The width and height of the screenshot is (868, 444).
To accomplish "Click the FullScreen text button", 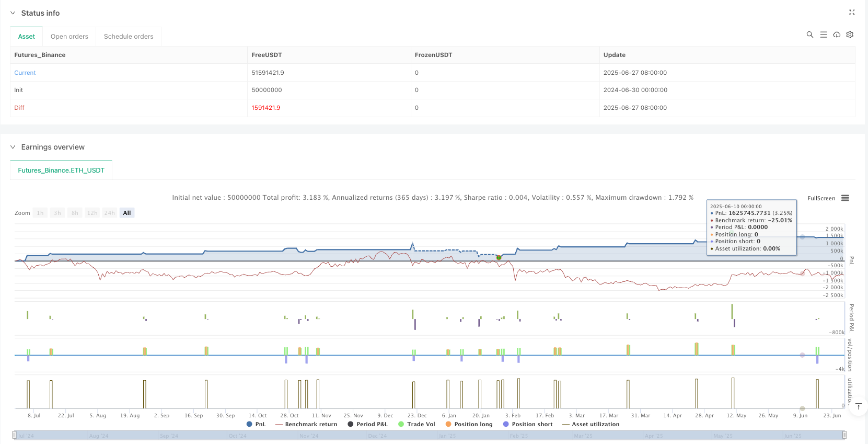I will point(821,198).
